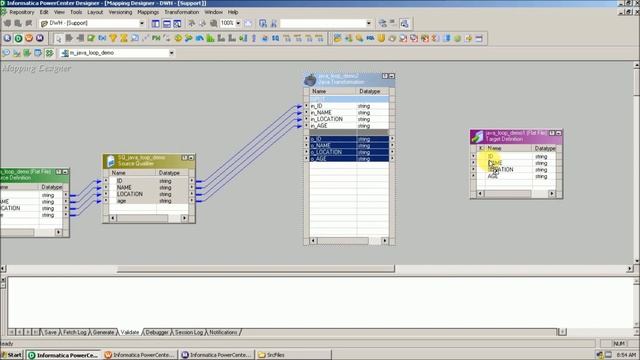The image size is (640, 360).
Task: Open the DWH - [Support] repository dropdown
Action: tap(142, 23)
